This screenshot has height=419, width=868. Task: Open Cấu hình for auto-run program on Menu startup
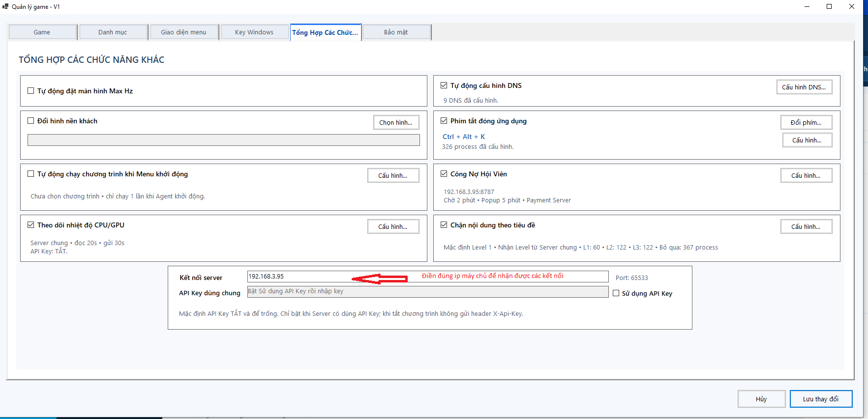393,175
